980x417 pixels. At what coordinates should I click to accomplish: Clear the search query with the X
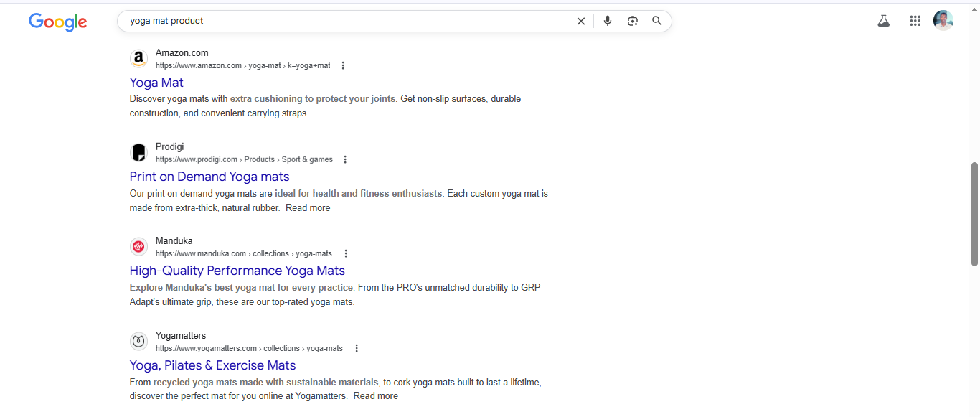click(x=580, y=21)
